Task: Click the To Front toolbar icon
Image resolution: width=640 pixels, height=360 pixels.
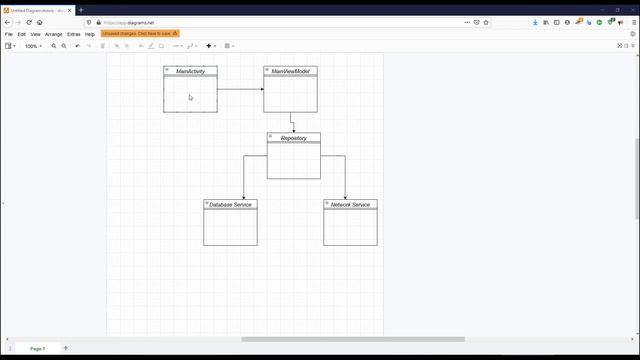Action: tap(117, 46)
